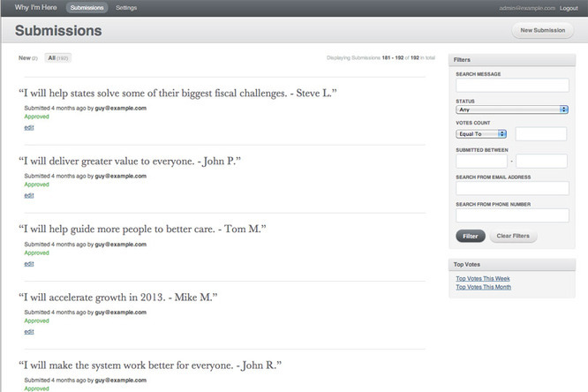Click the Displaying Submissions 181 - 192 text
588x392 pixels.
[x=381, y=57]
